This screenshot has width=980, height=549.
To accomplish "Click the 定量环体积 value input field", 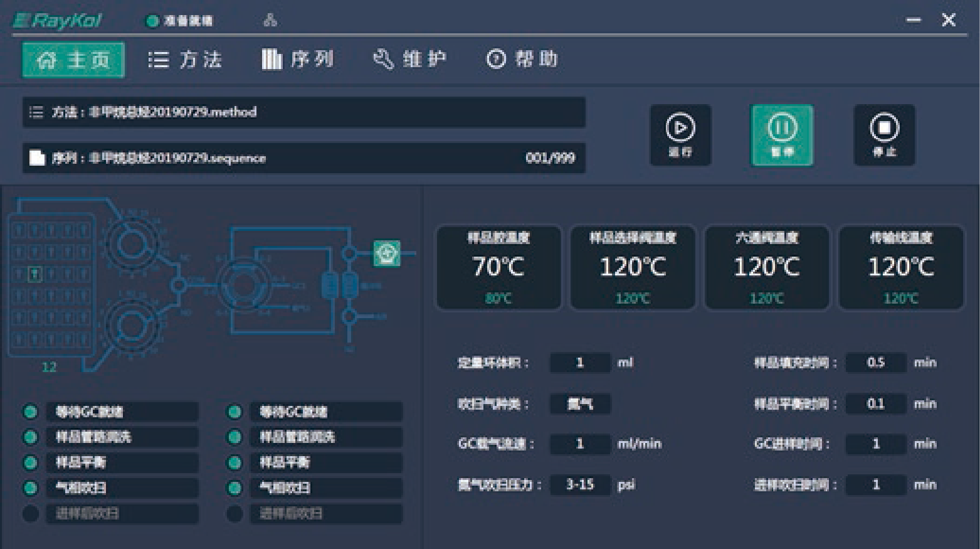I will pos(580,363).
